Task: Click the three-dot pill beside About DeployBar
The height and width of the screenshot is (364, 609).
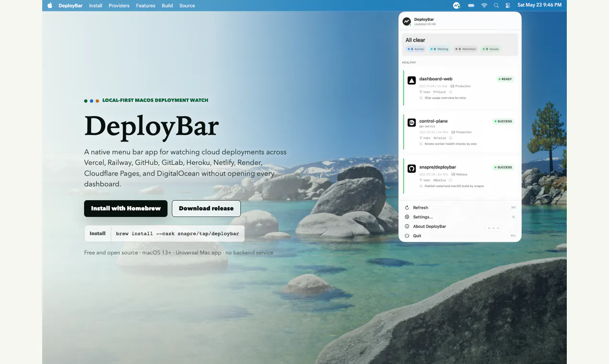Action: click(x=493, y=228)
